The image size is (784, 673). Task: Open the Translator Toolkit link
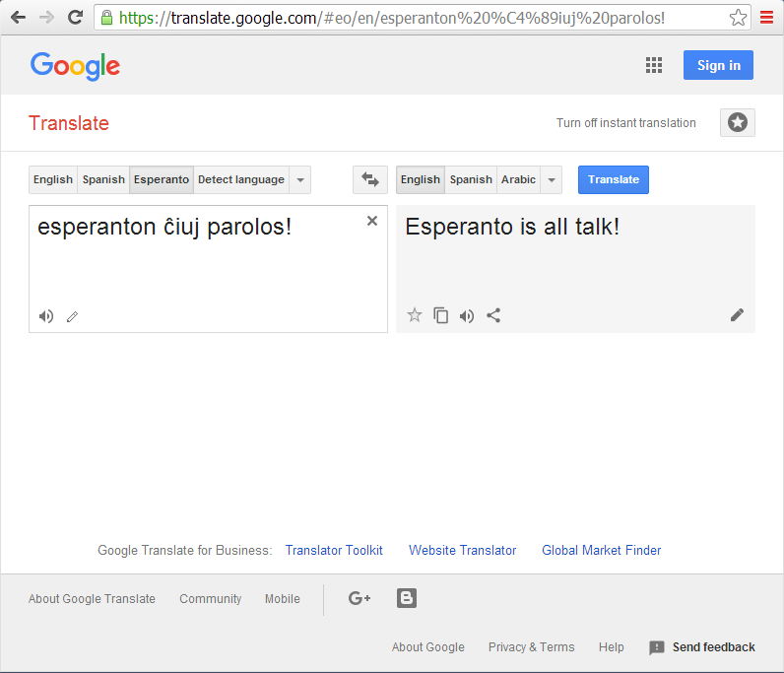point(334,550)
